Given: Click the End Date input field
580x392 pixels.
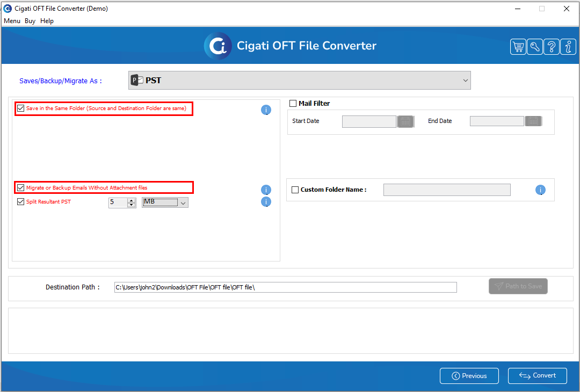Looking at the screenshot, I should click(497, 121).
